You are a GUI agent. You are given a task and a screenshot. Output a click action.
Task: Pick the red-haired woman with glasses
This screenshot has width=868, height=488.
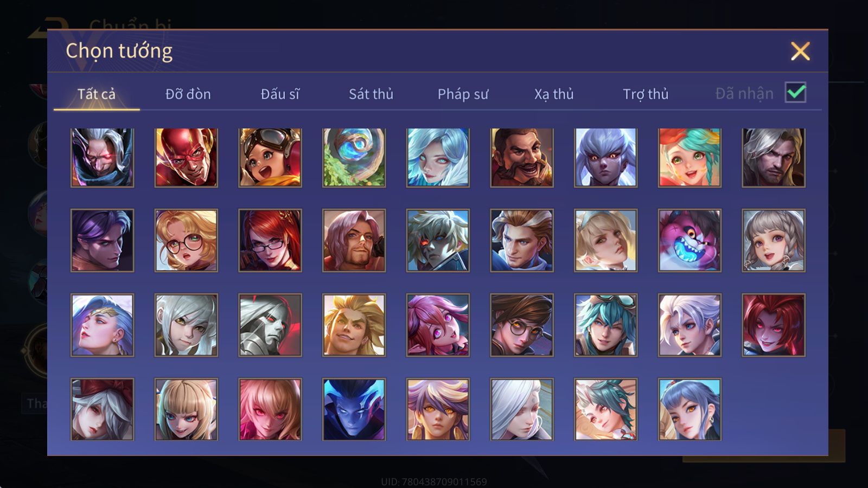(x=270, y=240)
